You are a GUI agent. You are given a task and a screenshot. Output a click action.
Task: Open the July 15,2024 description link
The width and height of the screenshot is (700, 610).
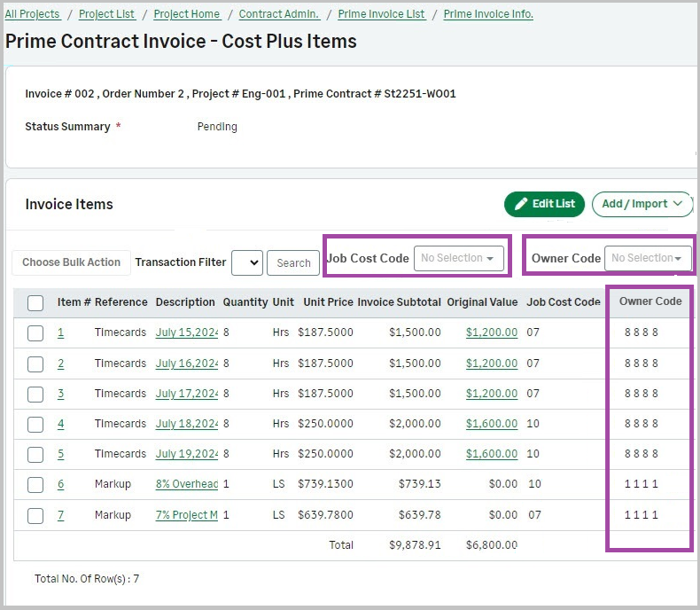tap(187, 332)
